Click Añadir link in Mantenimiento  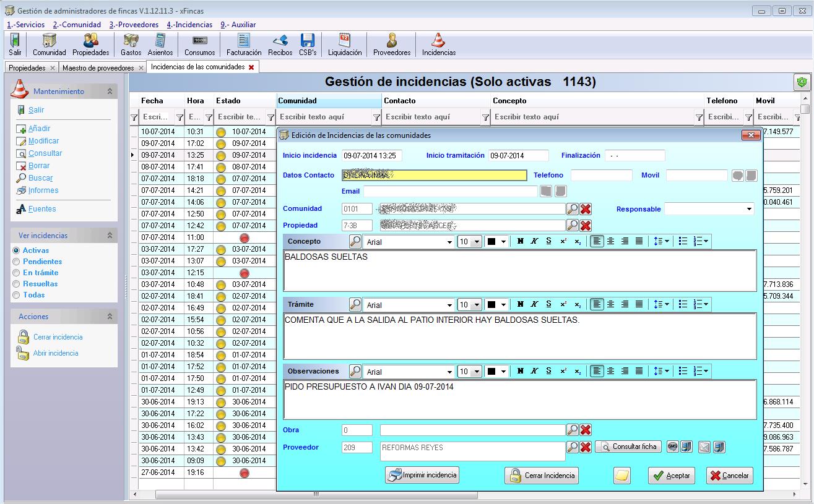click(39, 129)
